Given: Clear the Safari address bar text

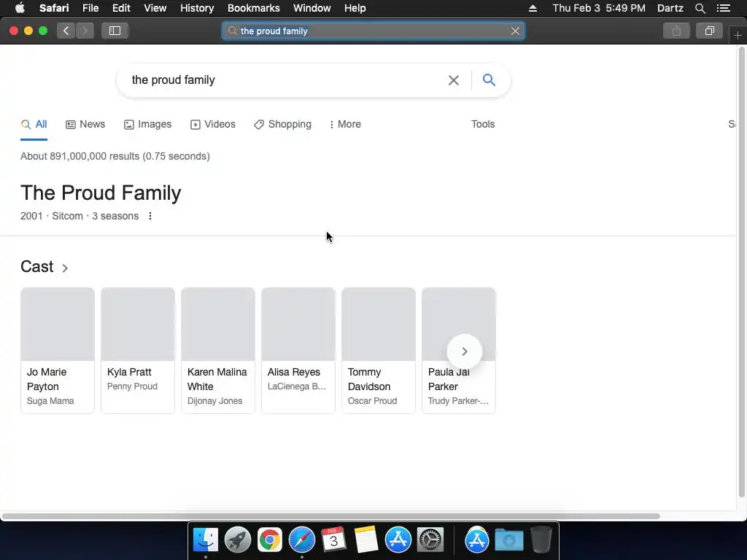Looking at the screenshot, I should (x=515, y=31).
